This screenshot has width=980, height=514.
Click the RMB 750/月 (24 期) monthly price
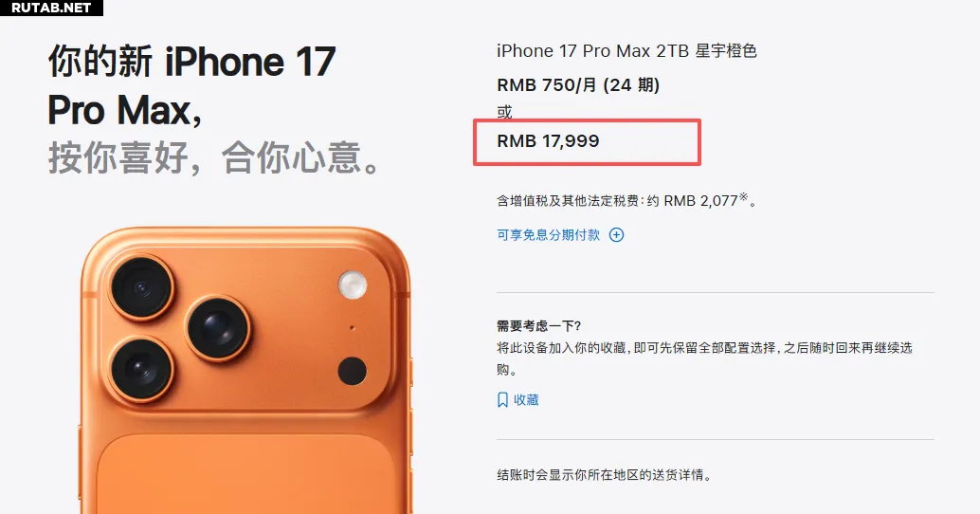578,85
